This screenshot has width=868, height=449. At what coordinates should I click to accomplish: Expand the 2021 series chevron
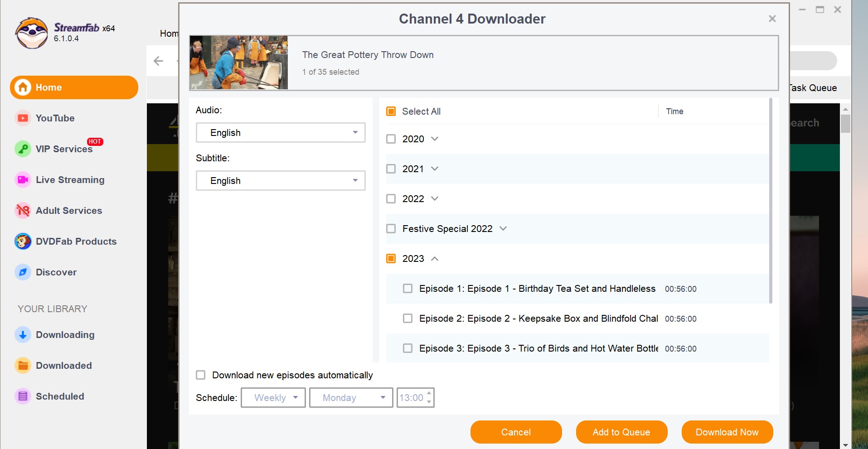435,169
